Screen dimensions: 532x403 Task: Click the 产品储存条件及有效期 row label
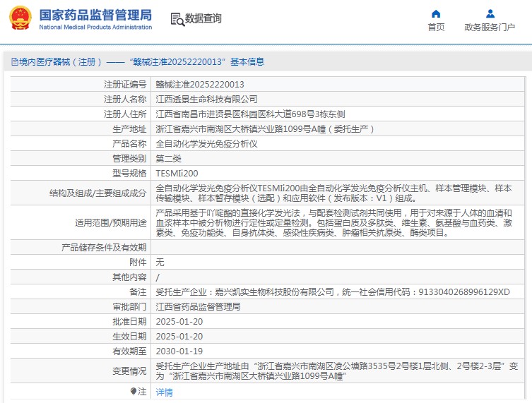pos(104,247)
